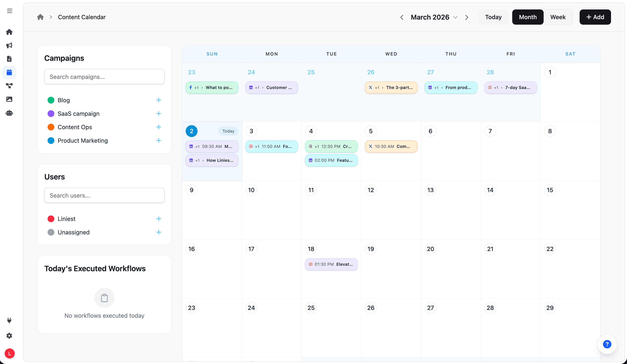Image resolution: width=627 pixels, height=364 pixels.
Task: Click the Search campaigns input field
Action: pyautogui.click(x=104, y=77)
